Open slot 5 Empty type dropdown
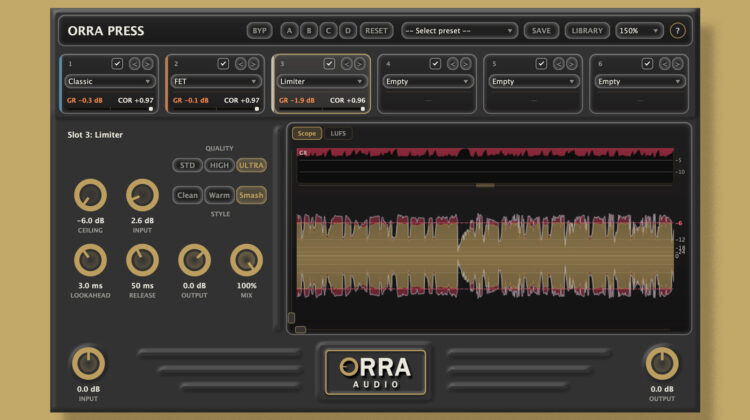The width and height of the screenshot is (750, 420). (534, 81)
